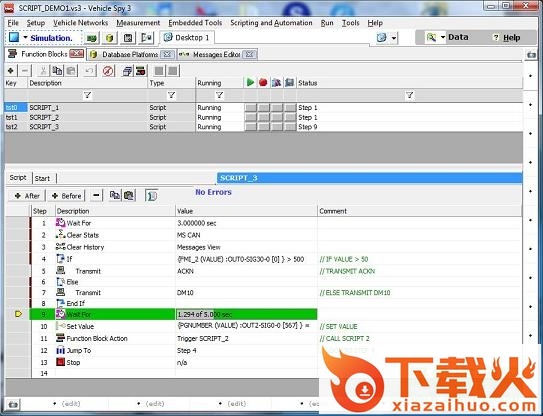Click the blue square Simulation mode icon
543x416 pixels.
pyautogui.click(x=14, y=37)
